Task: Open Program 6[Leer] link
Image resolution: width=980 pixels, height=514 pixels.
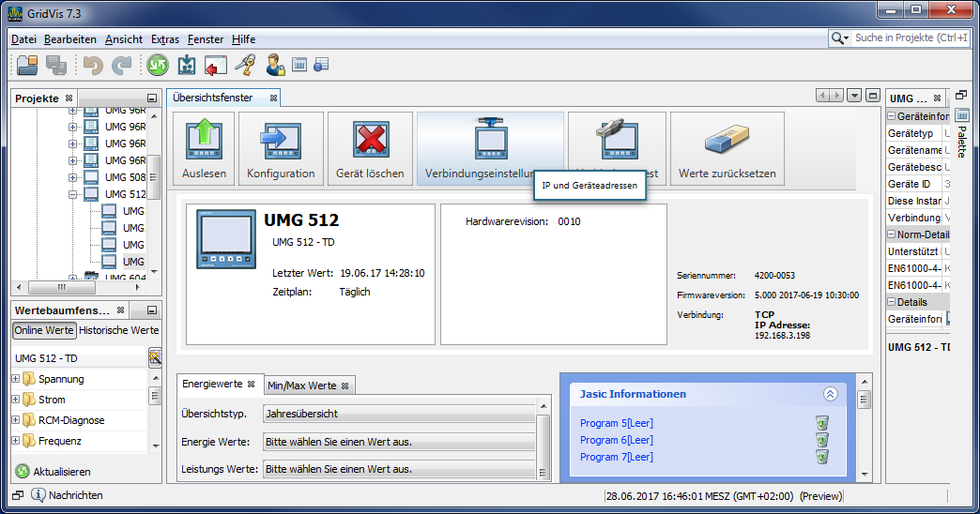Action: tap(616, 440)
